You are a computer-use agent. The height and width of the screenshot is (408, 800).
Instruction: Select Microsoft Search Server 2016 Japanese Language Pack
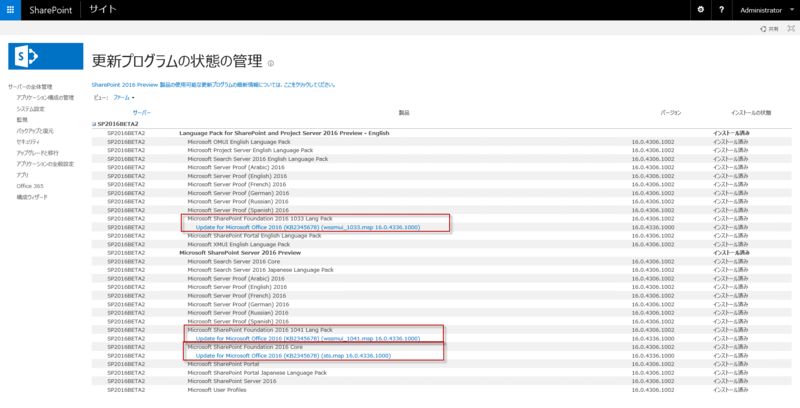click(x=442, y=270)
